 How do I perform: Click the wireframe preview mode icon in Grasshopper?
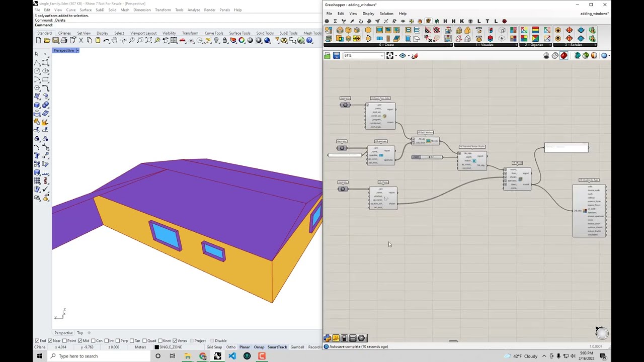point(555,55)
